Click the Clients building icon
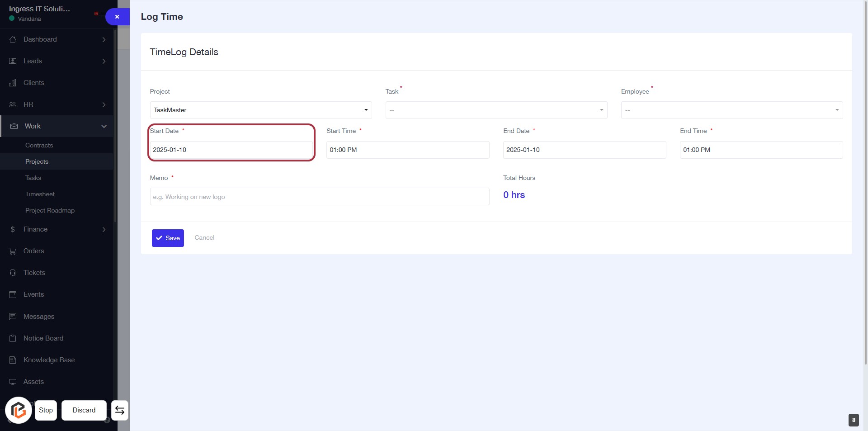The image size is (868, 431). [x=13, y=83]
